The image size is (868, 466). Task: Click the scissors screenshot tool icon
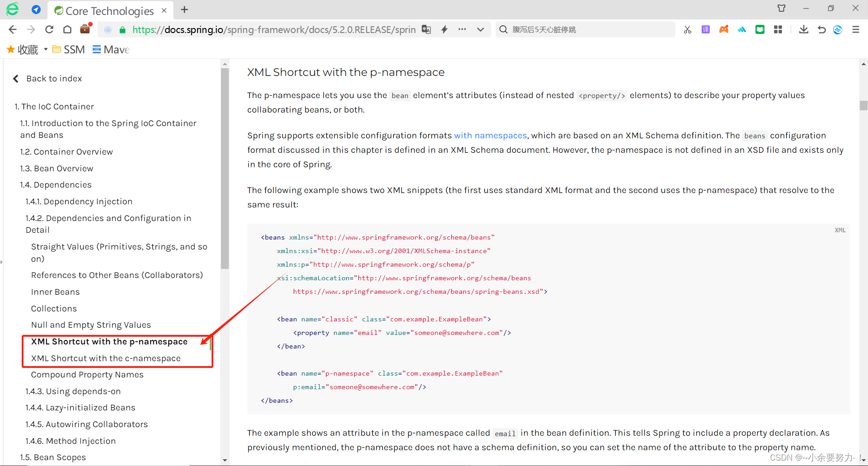click(x=688, y=30)
